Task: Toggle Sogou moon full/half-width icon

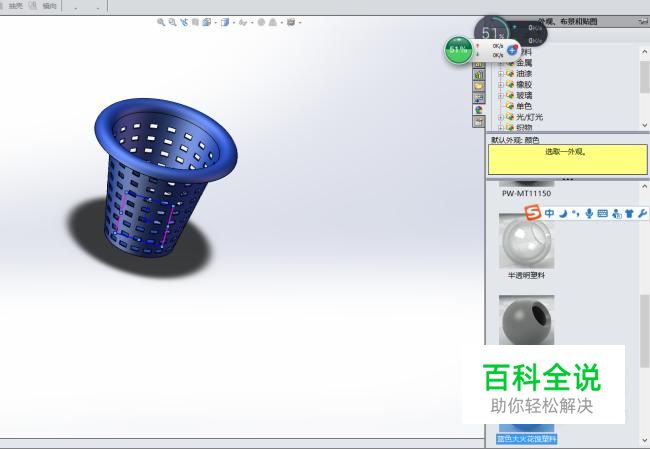Action: coord(563,214)
